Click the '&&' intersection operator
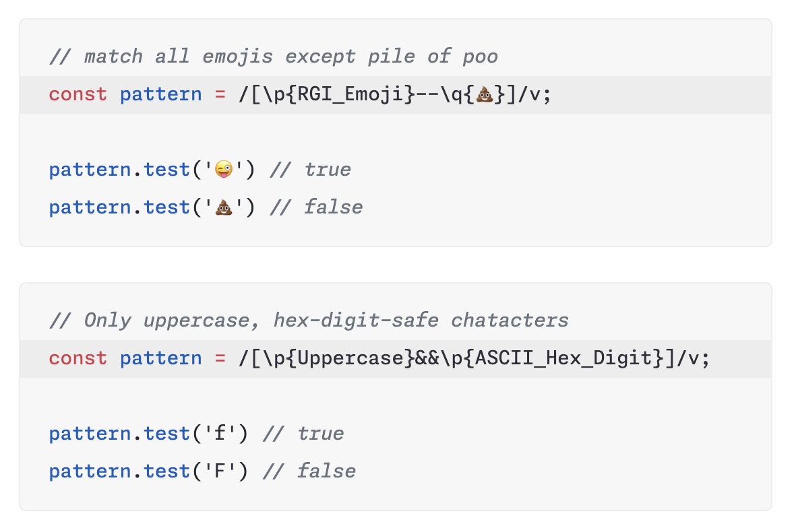 [427, 358]
